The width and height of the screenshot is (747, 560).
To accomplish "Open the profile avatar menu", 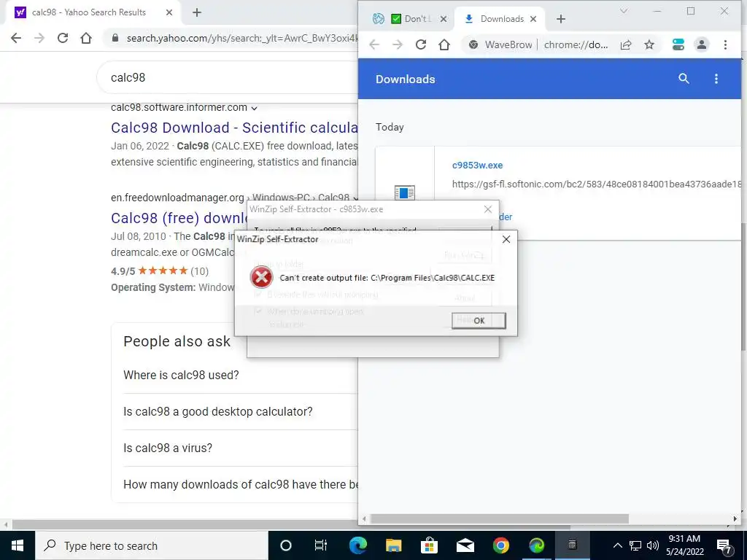I will (702, 44).
